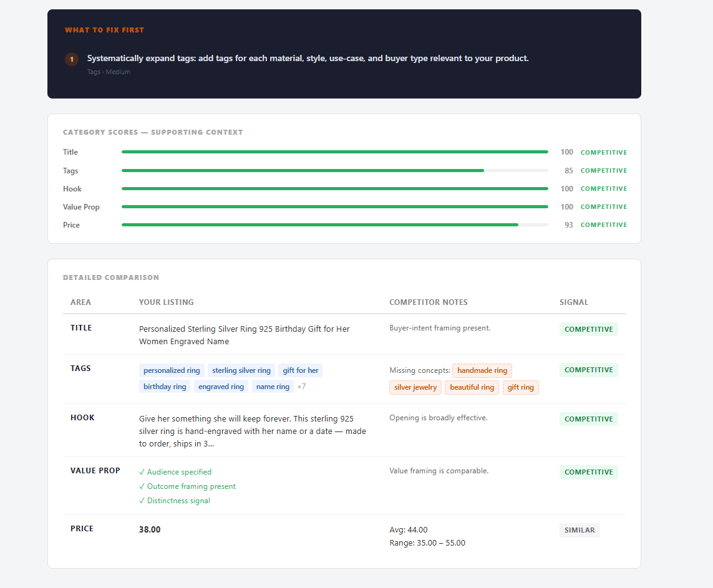
Task: Click the Tags score progress bar
Action: coord(335,170)
